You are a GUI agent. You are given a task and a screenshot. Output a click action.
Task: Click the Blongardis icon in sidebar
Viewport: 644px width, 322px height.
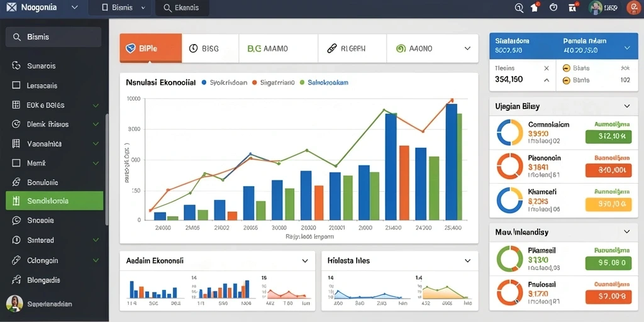pyautogui.click(x=16, y=280)
